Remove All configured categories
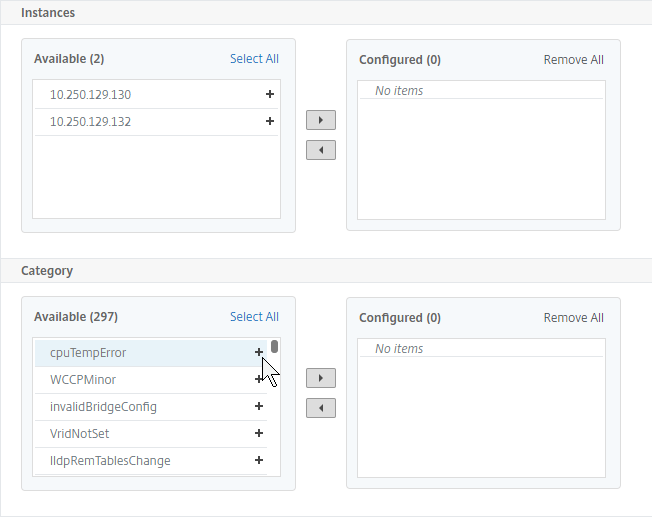652x517 pixels. (573, 317)
